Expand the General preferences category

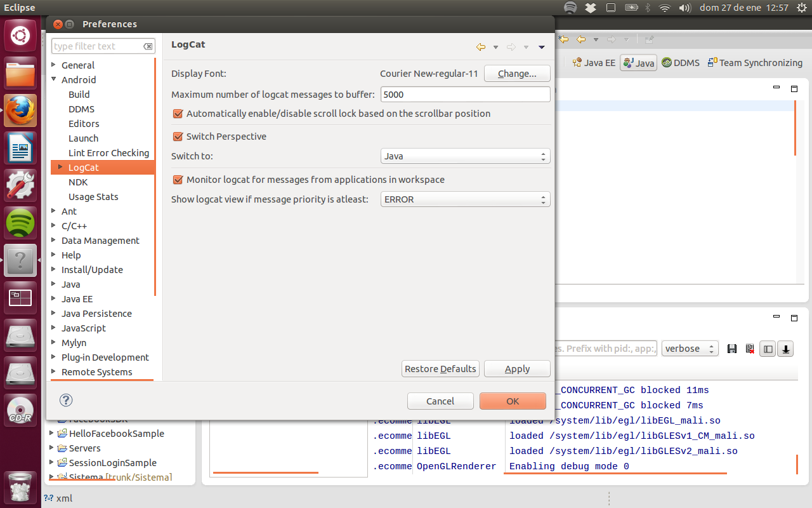click(54, 65)
